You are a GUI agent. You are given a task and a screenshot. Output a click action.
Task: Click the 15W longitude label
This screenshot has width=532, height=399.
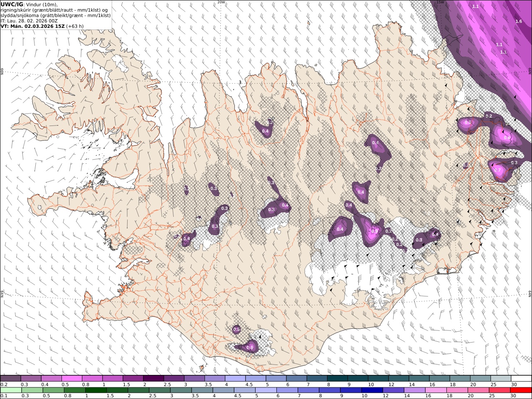pyautogui.click(x=440, y=2)
